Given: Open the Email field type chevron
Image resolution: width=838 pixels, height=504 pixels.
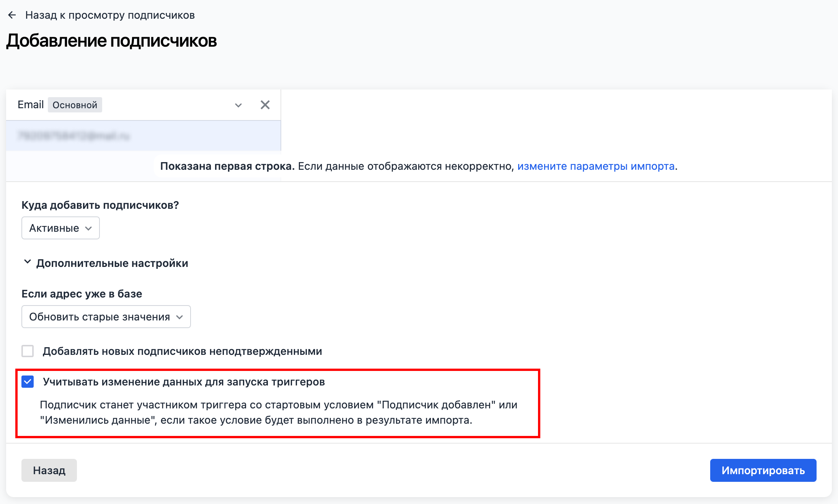Looking at the screenshot, I should click(238, 105).
